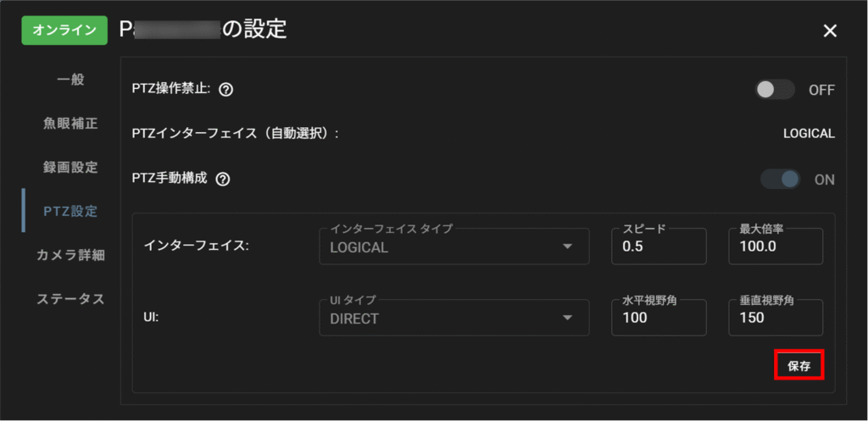
Task: Open help icon beside PTZ手動構成
Action: 223,180
